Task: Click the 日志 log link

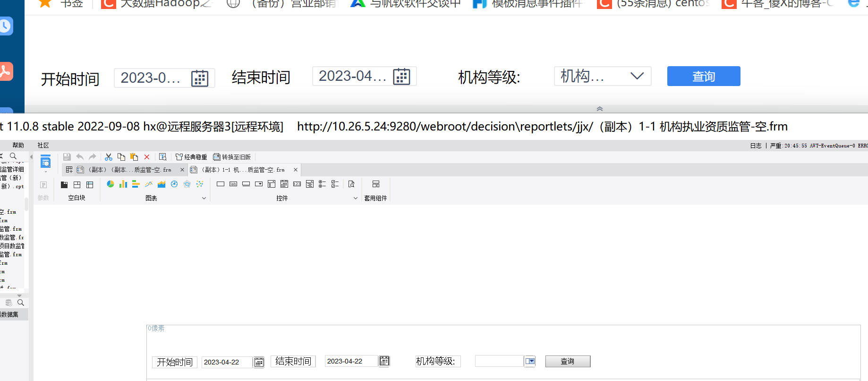Action: 756,146
